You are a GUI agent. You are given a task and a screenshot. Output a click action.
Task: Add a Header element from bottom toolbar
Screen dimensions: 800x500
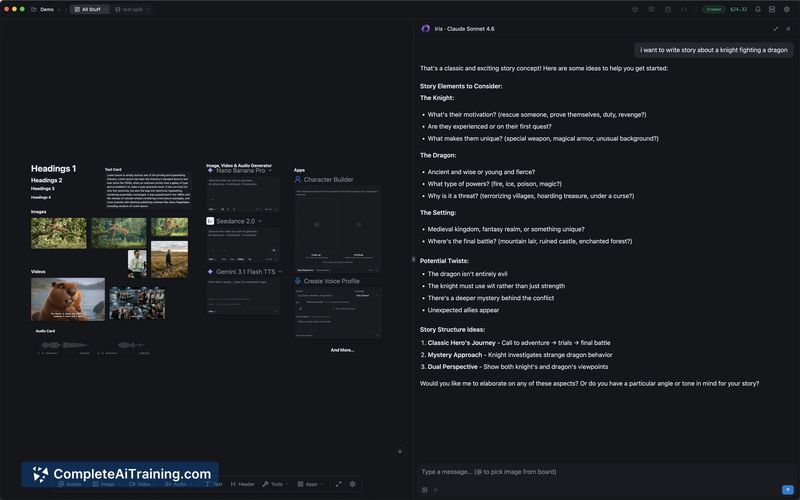[x=242, y=484]
